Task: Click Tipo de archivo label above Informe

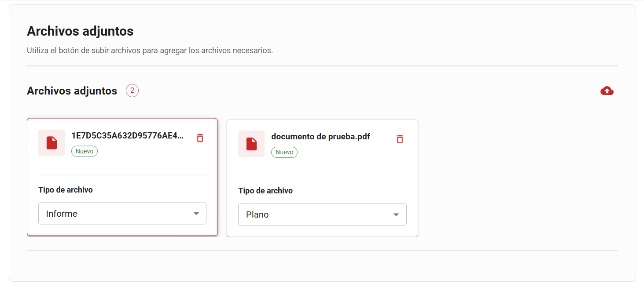Action: coord(66,190)
